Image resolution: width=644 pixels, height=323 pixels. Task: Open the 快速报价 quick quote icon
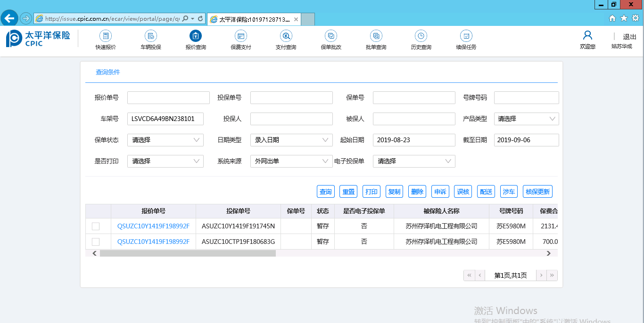point(106,36)
